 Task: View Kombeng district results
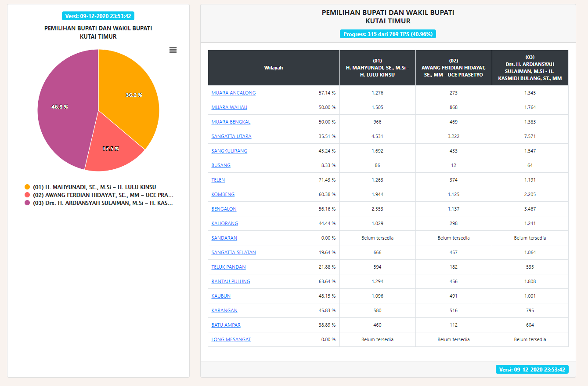click(223, 194)
